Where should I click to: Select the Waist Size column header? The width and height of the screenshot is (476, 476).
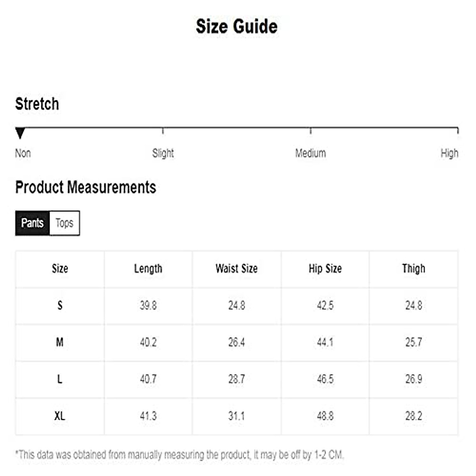click(x=236, y=269)
